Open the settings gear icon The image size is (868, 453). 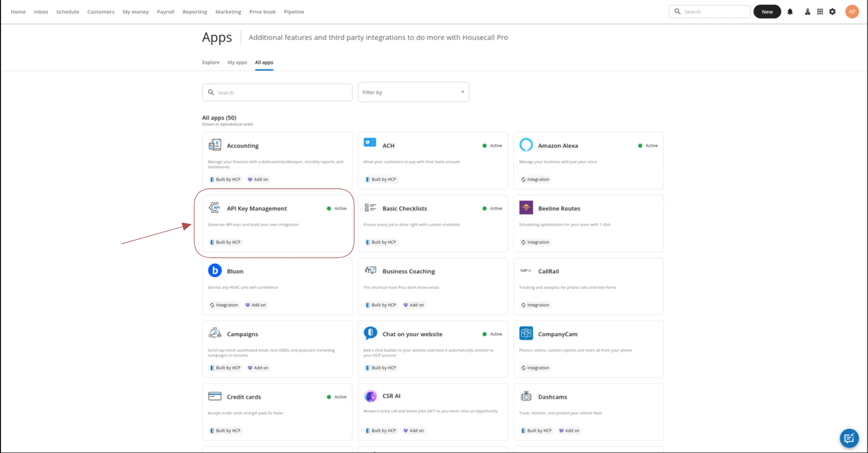coord(833,12)
